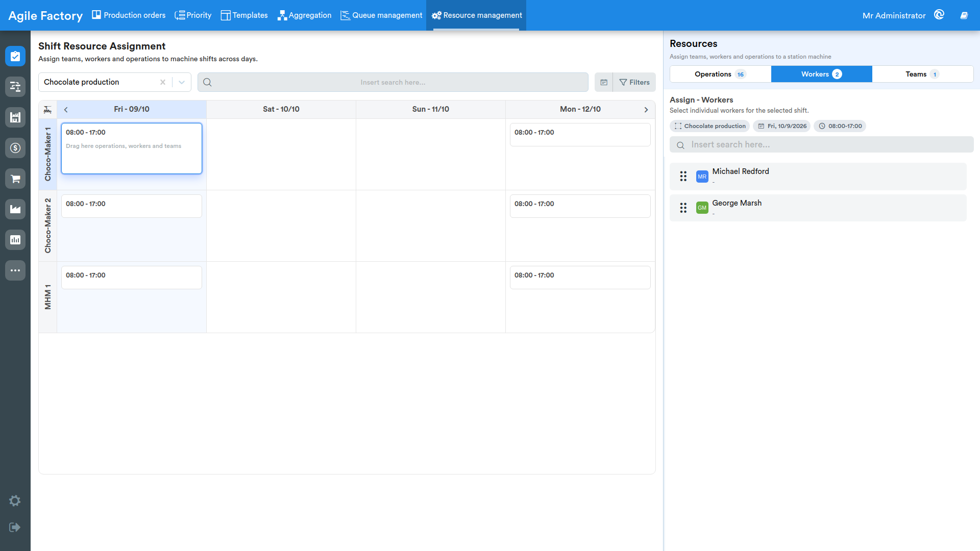Open settings gear in sidebar
The height and width of the screenshot is (551, 980).
tap(15, 500)
